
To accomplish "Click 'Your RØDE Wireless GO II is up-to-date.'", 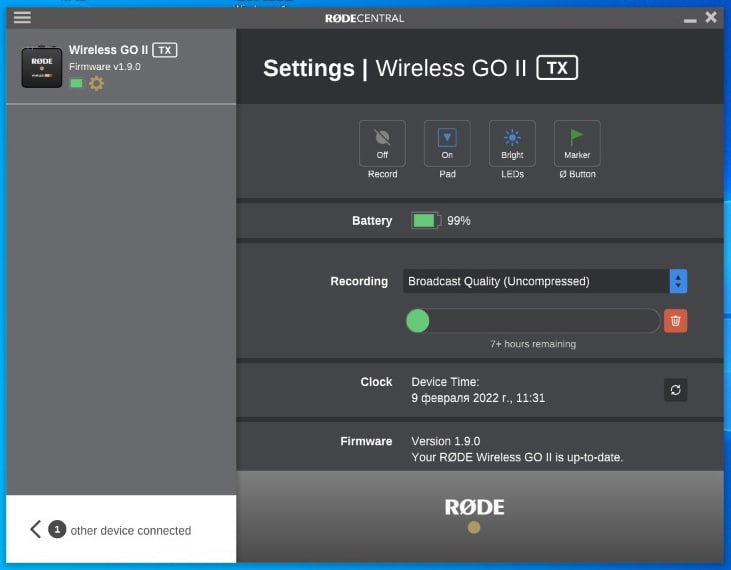I will coord(517,457).
